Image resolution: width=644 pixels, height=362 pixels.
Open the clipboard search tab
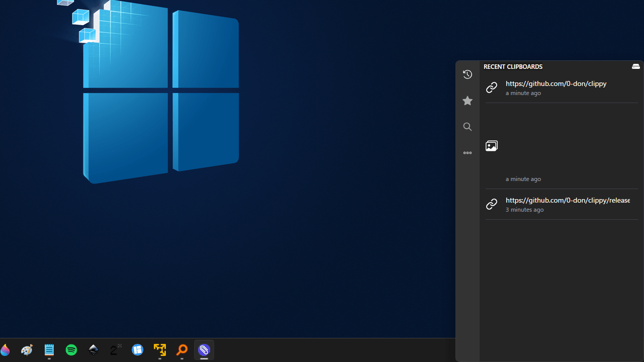[468, 127]
